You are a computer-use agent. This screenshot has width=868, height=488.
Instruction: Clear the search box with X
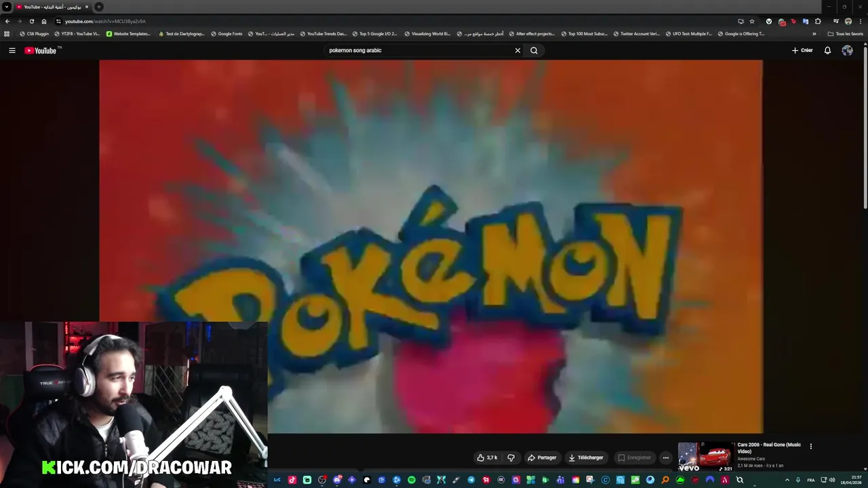tap(517, 50)
